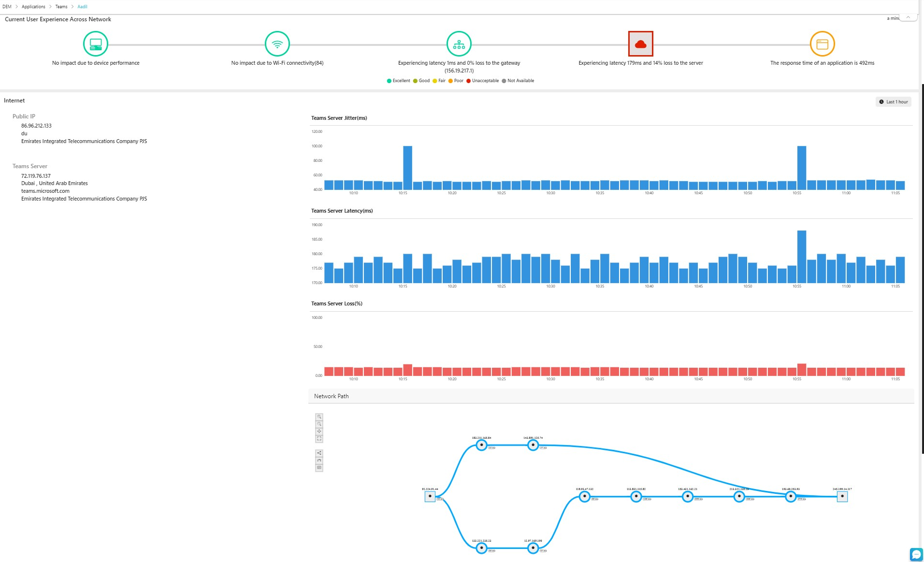Click the share-style layout icon in path tools
This screenshot has height=562, width=924.
[319, 453]
